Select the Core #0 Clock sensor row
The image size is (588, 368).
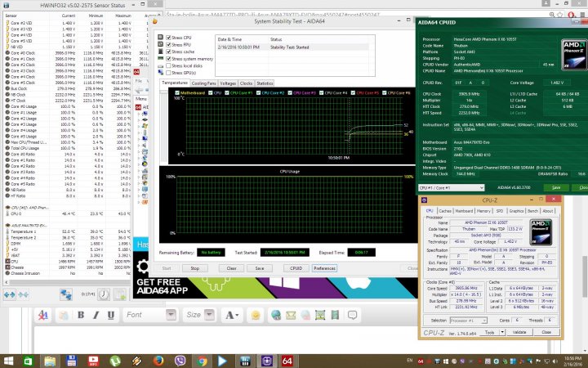point(68,53)
